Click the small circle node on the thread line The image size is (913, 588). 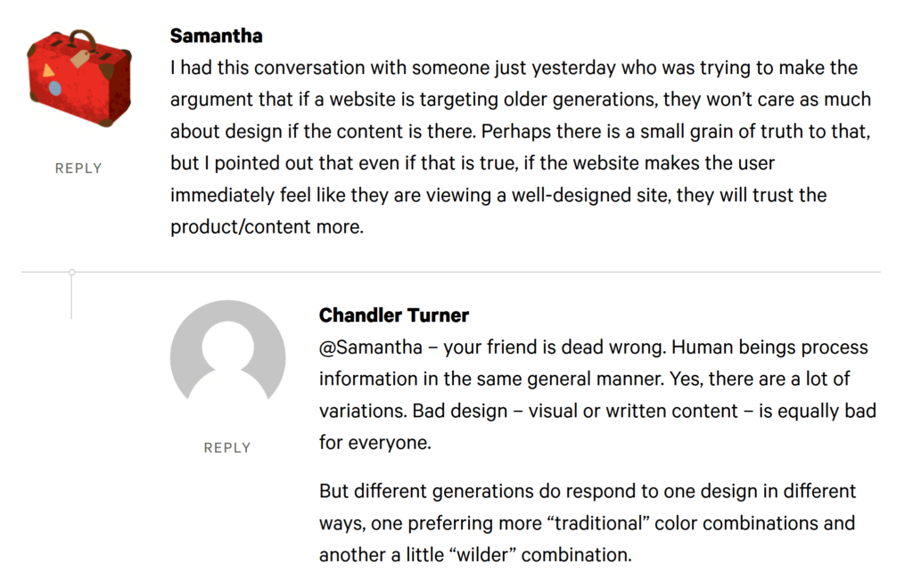point(71,272)
